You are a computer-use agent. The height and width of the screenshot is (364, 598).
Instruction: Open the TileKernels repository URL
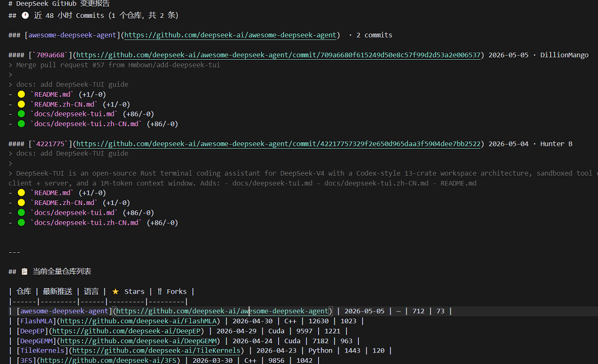coord(156,350)
